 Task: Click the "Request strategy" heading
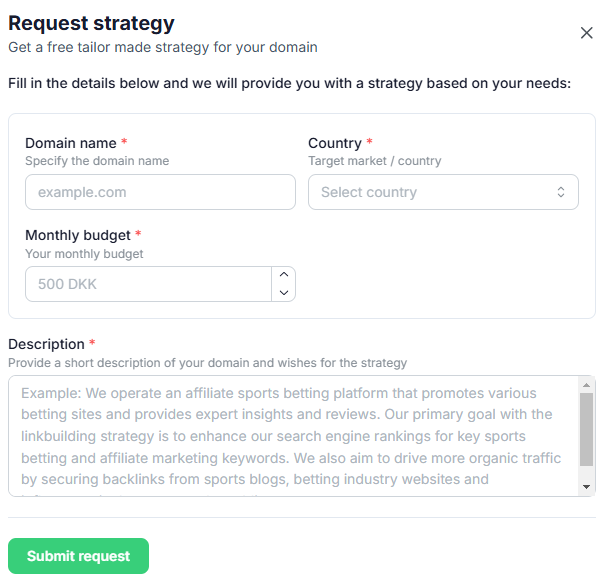pyautogui.click(x=91, y=23)
